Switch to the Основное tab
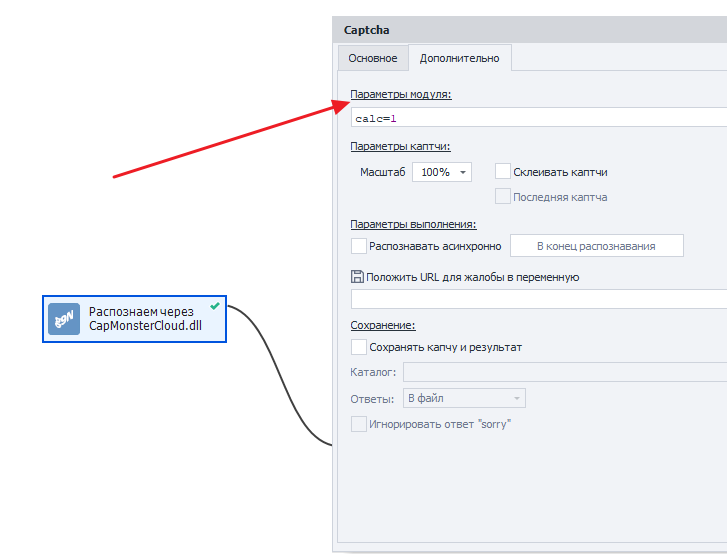This screenshot has width=727, height=554. (x=373, y=58)
